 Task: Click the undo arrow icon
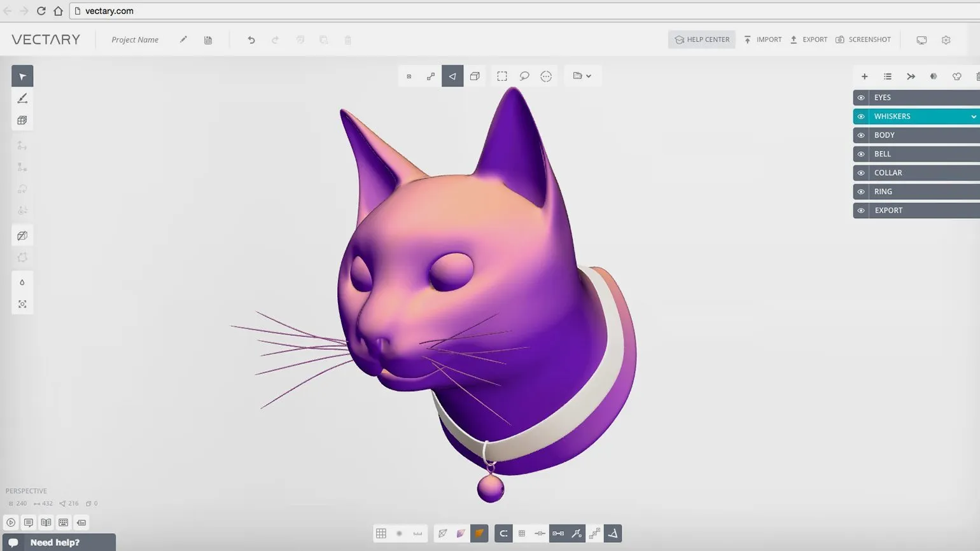(251, 40)
